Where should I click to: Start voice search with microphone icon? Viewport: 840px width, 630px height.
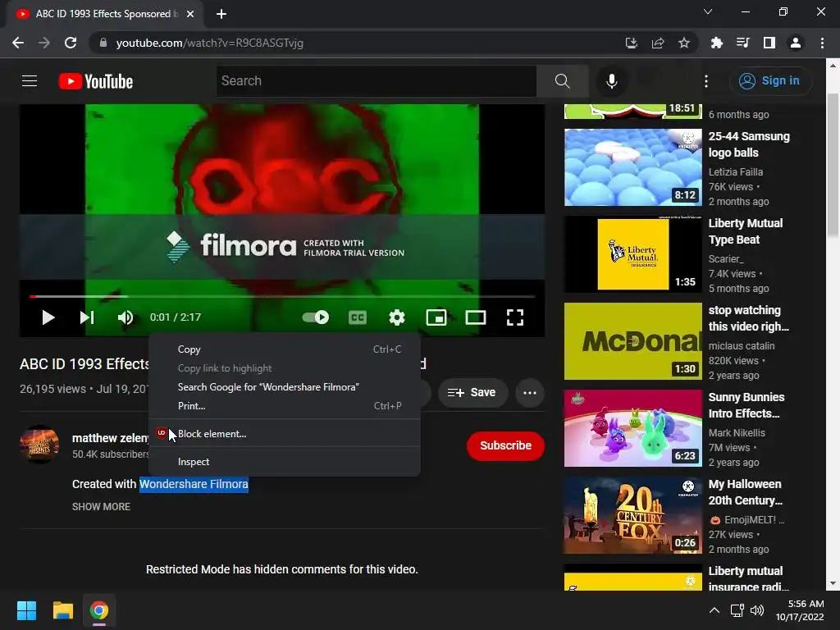[611, 81]
